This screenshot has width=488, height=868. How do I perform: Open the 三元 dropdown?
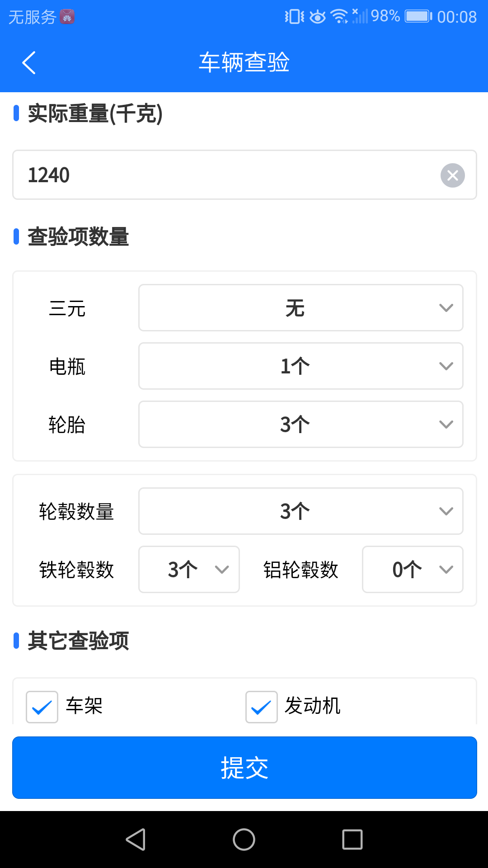[300, 308]
